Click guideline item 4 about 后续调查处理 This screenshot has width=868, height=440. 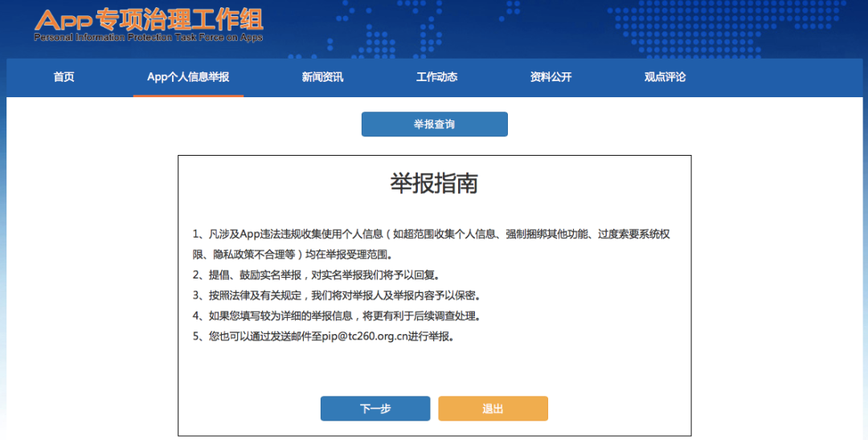point(337,316)
